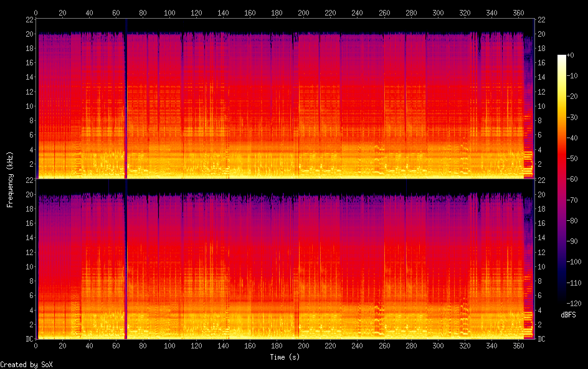
Task: Click the '-10' color scale value
Action: [x=572, y=76]
